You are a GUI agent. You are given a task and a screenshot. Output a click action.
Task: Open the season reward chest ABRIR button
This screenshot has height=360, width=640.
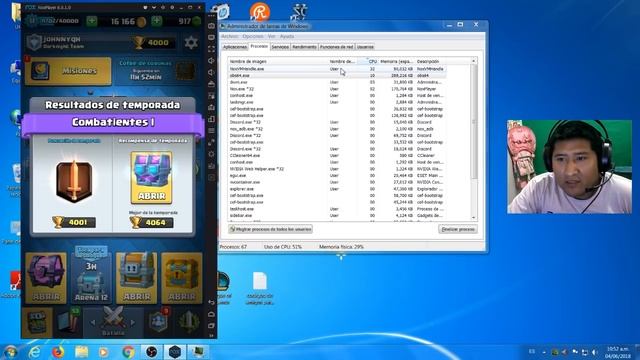pos(151,178)
